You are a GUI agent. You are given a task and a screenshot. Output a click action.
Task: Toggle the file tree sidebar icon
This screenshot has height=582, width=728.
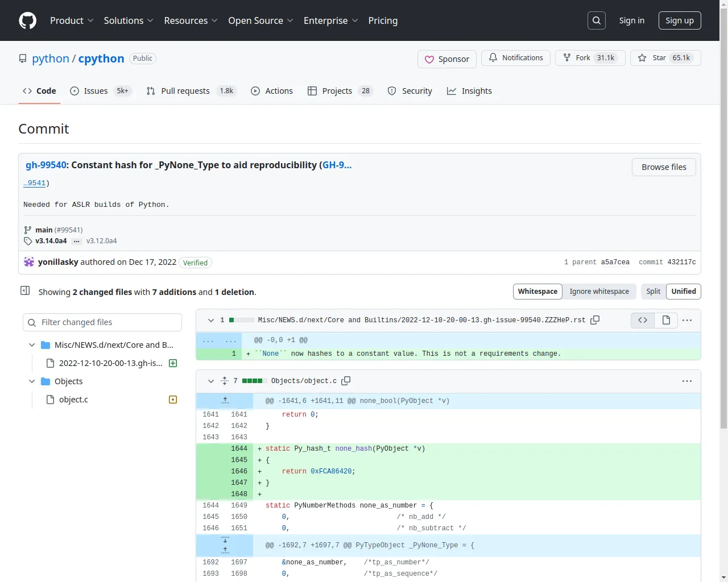point(25,290)
